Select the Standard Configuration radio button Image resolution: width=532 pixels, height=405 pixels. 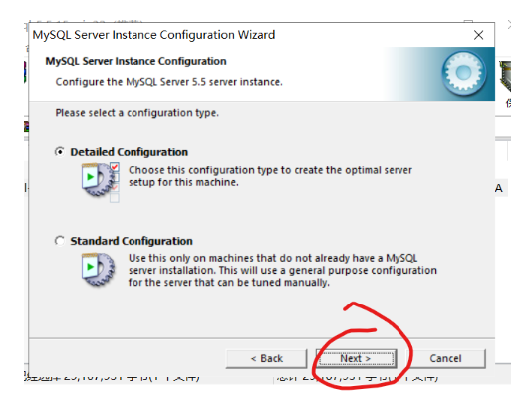(x=60, y=241)
